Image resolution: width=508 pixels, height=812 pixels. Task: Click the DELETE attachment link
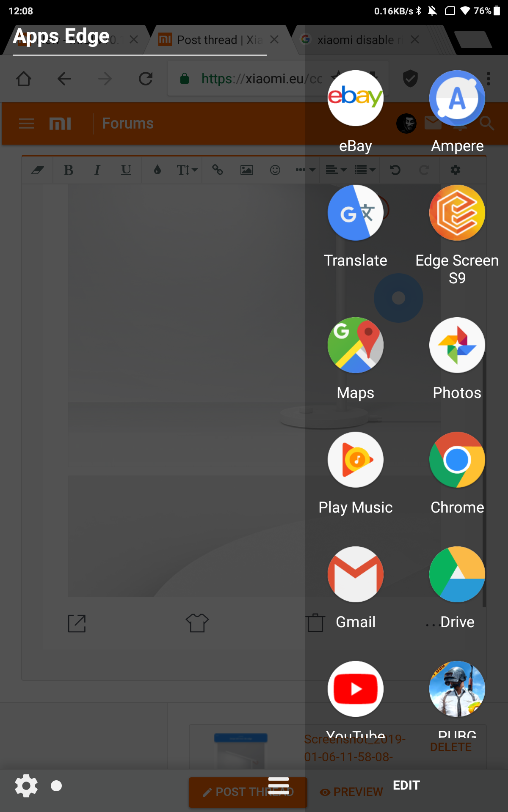pyautogui.click(x=451, y=747)
